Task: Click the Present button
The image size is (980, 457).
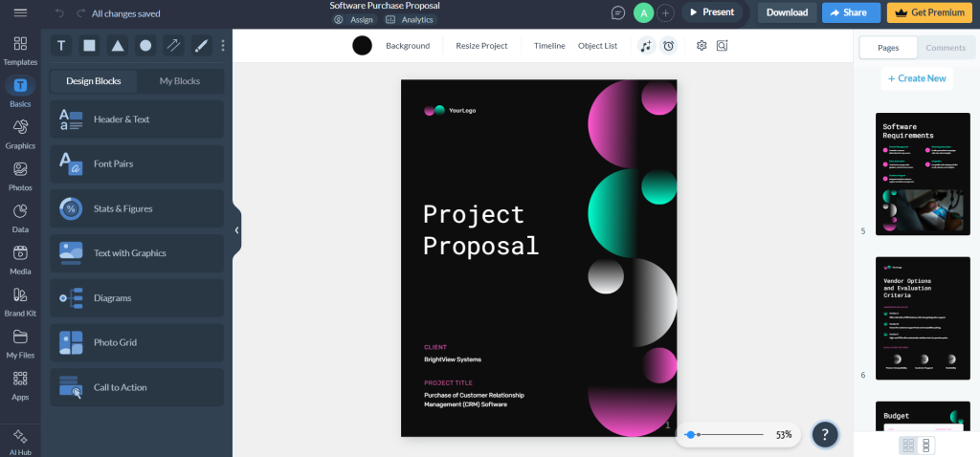Action: 712,12
